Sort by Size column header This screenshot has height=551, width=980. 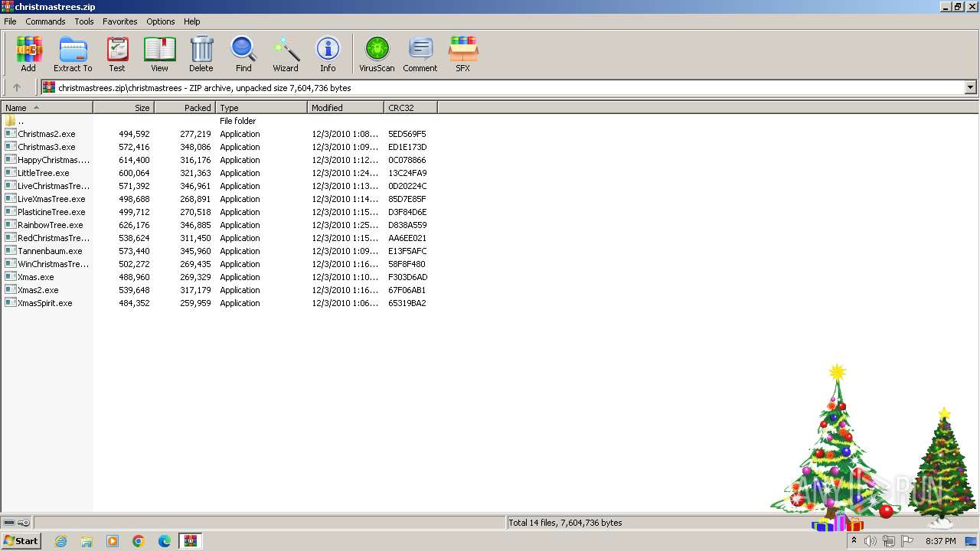pyautogui.click(x=123, y=108)
